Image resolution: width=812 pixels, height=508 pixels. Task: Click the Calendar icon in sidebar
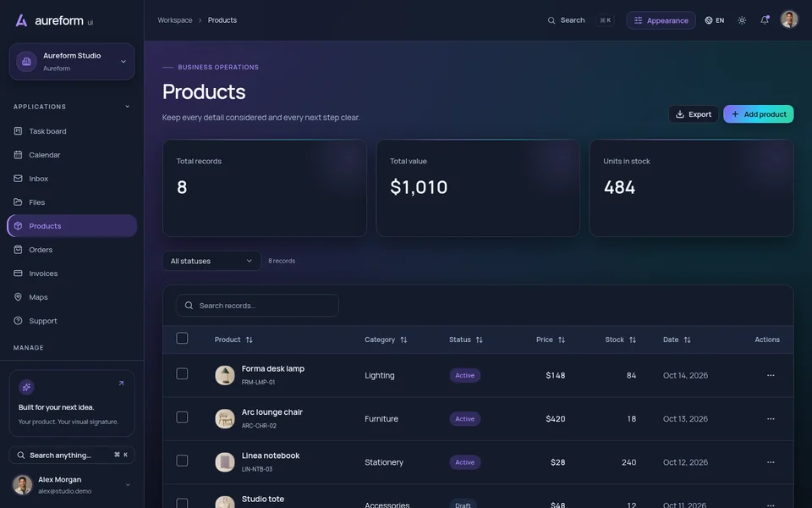(x=18, y=155)
